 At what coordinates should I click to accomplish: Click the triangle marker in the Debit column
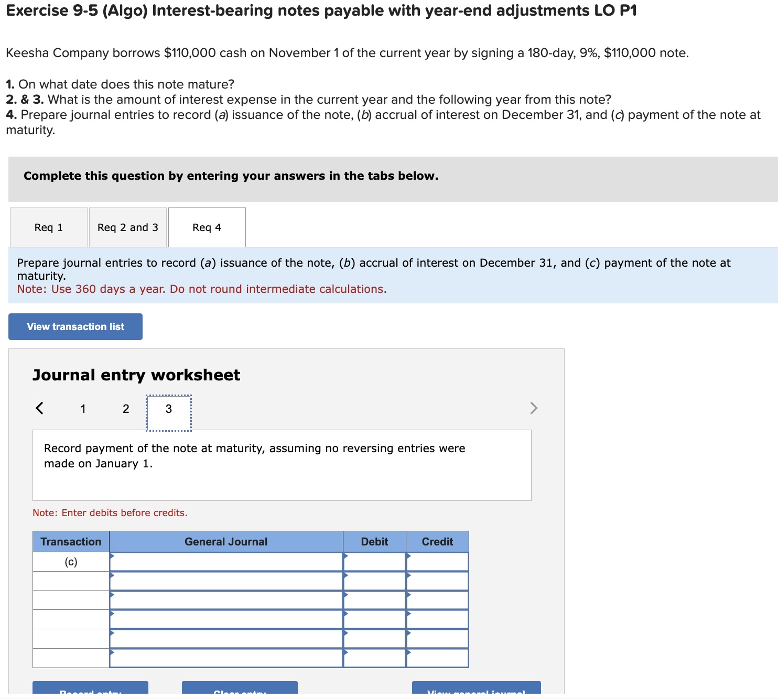click(x=345, y=557)
